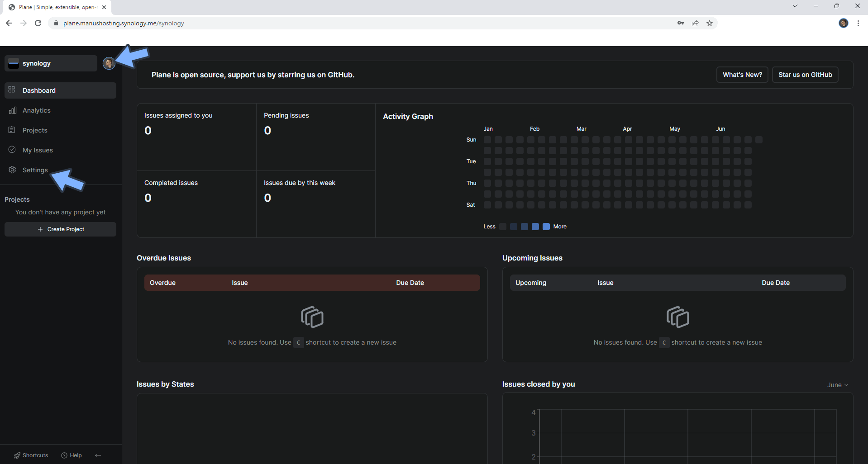Open the June month selector

(x=837, y=385)
